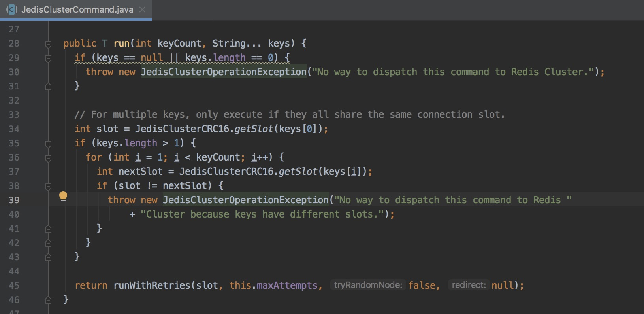This screenshot has height=314, width=644.
Task: Click JedisClusterOperationException on line 30
Action: coord(224,72)
